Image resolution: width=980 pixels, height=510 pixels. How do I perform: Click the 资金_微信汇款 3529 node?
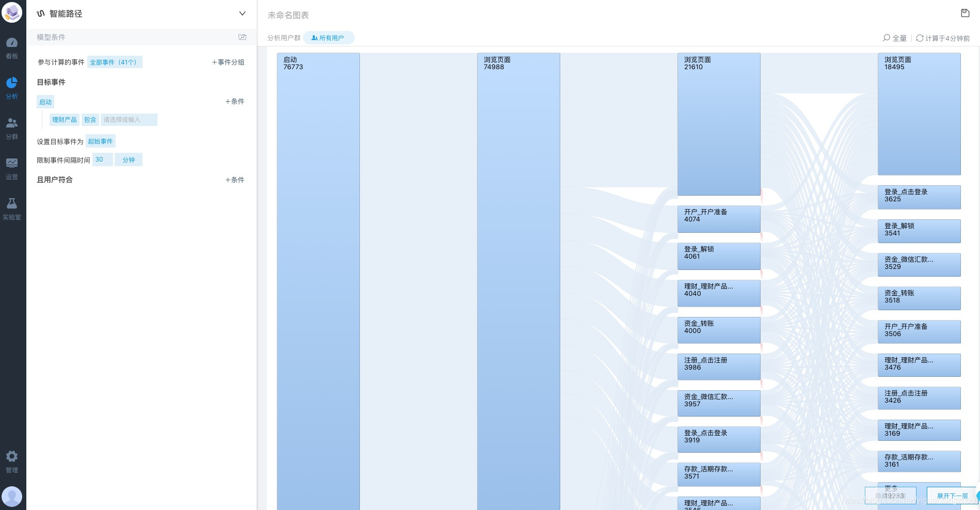919,265
